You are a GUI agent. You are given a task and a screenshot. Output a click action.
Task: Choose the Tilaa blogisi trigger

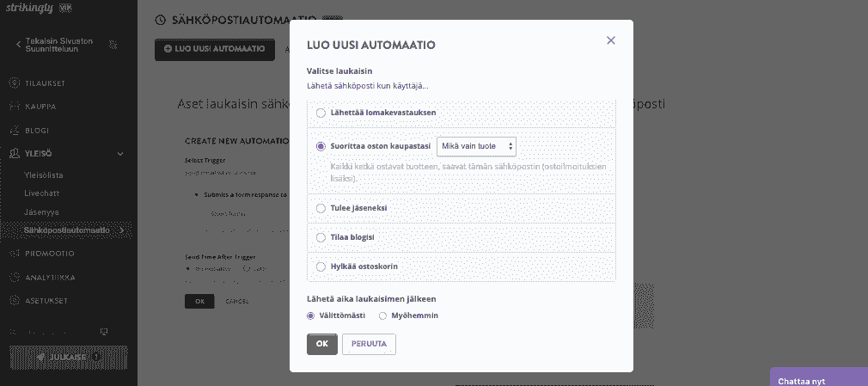321,237
